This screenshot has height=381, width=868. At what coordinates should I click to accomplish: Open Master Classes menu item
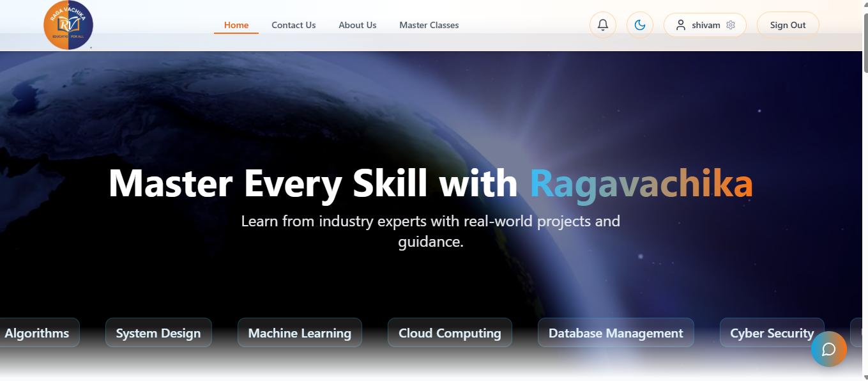coord(429,26)
